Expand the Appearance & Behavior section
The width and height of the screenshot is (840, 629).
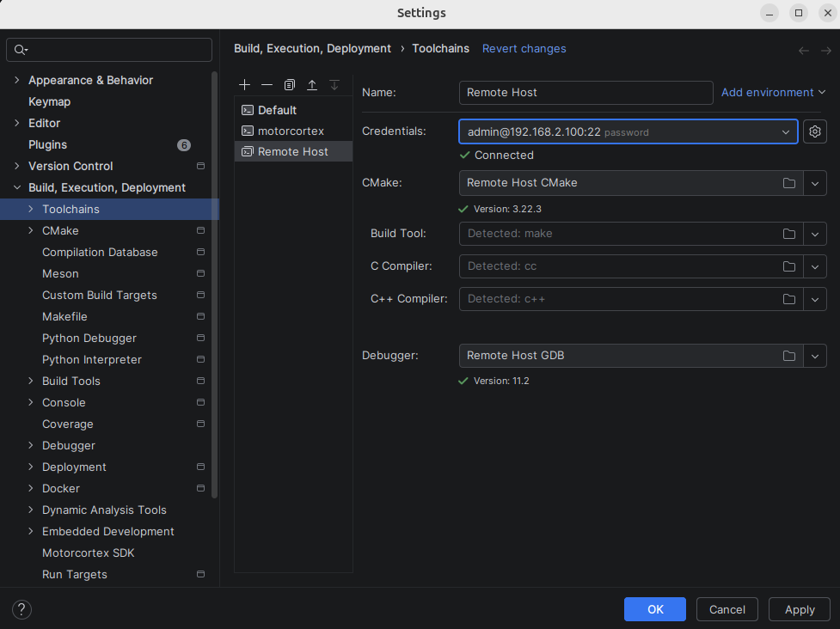(16, 80)
